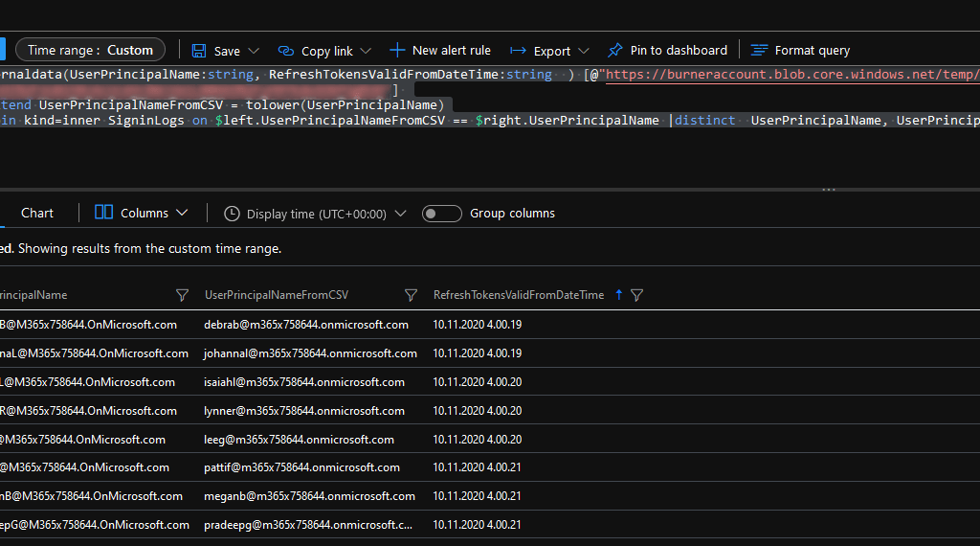The height and width of the screenshot is (546, 980).
Task: Switch to the Chart tab
Action: pos(37,213)
